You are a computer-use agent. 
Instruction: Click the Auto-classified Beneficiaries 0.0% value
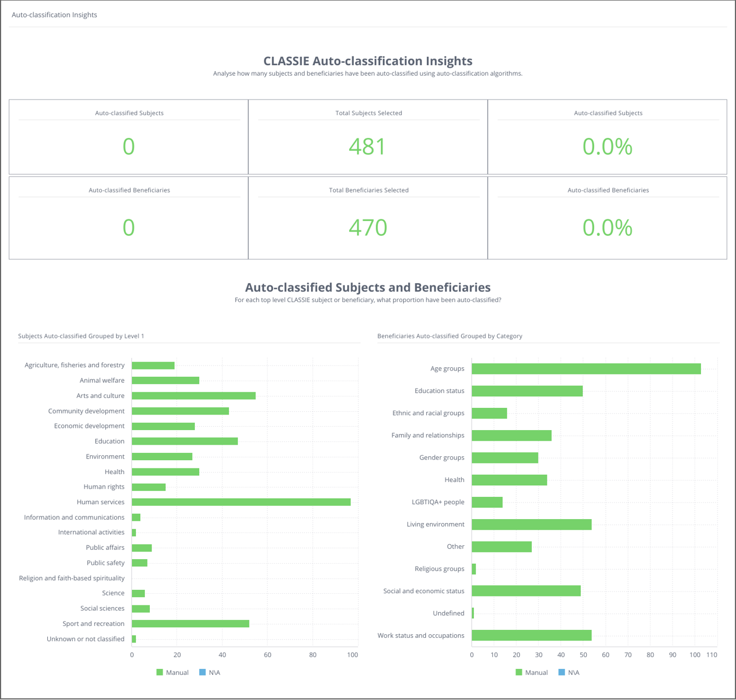pyautogui.click(x=607, y=228)
